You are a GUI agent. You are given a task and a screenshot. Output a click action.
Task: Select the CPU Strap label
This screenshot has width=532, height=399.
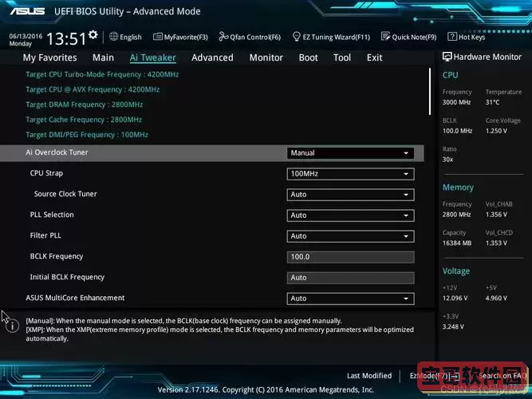pos(46,173)
